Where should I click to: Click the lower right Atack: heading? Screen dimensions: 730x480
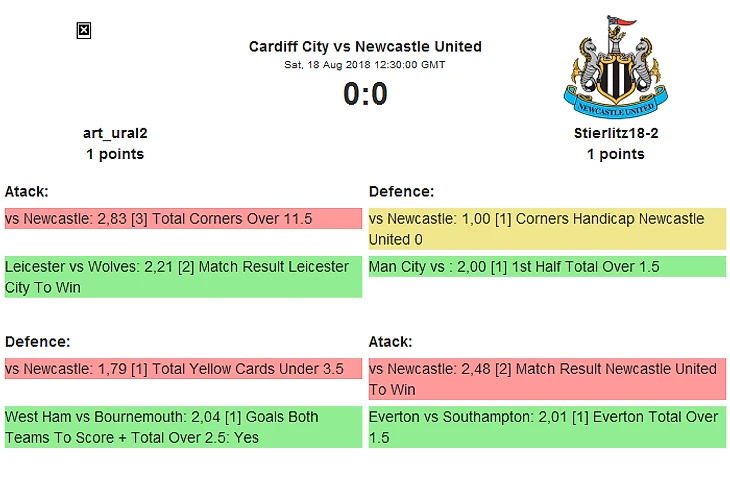tap(390, 341)
